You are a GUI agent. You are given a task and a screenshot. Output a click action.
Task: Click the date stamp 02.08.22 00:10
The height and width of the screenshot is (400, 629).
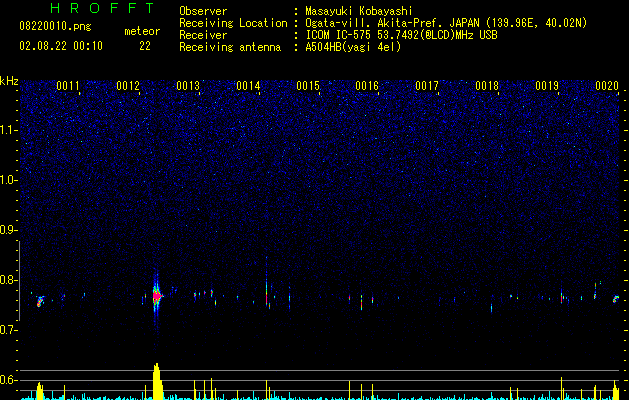pyautogui.click(x=61, y=46)
